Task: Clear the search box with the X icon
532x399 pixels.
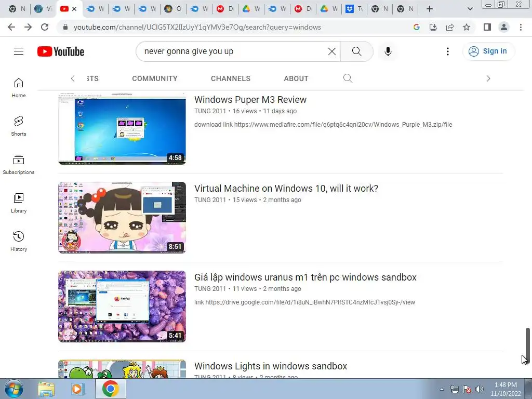Action: pos(332,51)
